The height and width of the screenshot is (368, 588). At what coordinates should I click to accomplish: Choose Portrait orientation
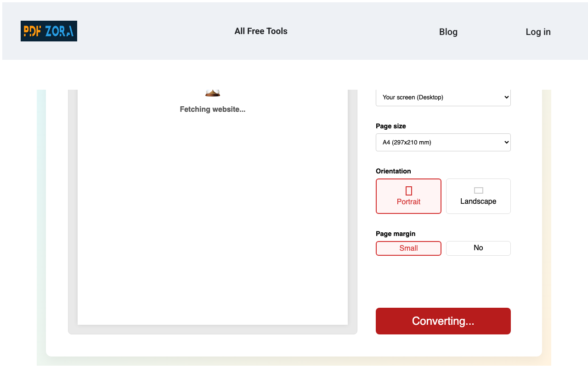click(x=408, y=196)
